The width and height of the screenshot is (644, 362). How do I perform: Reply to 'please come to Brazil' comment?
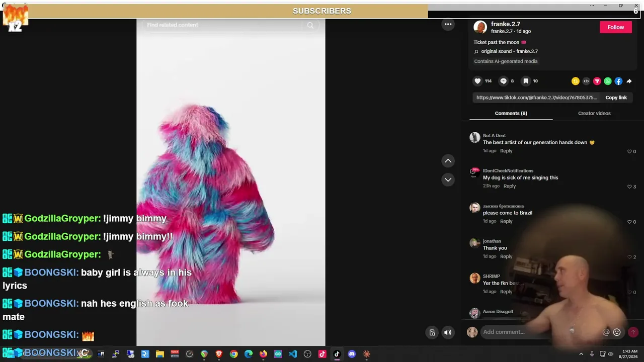point(506,221)
